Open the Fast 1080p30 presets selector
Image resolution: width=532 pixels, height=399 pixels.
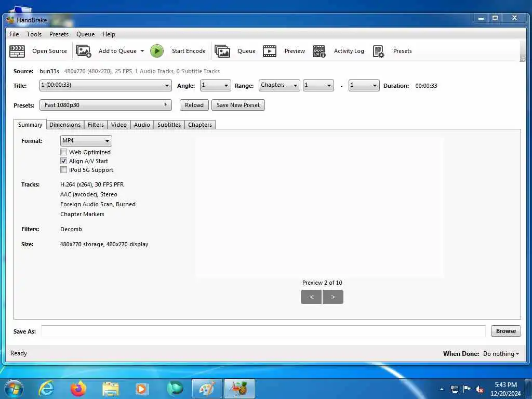click(x=105, y=105)
